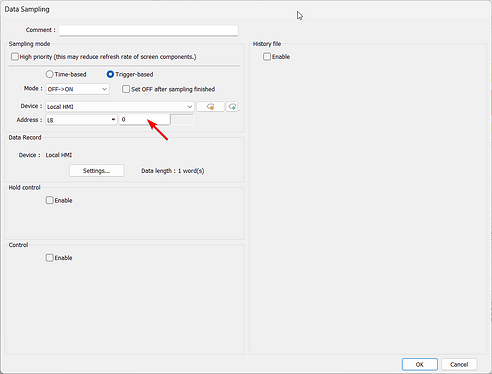Click the device settings icon with orange dot
The image size is (492, 374).
pos(210,107)
